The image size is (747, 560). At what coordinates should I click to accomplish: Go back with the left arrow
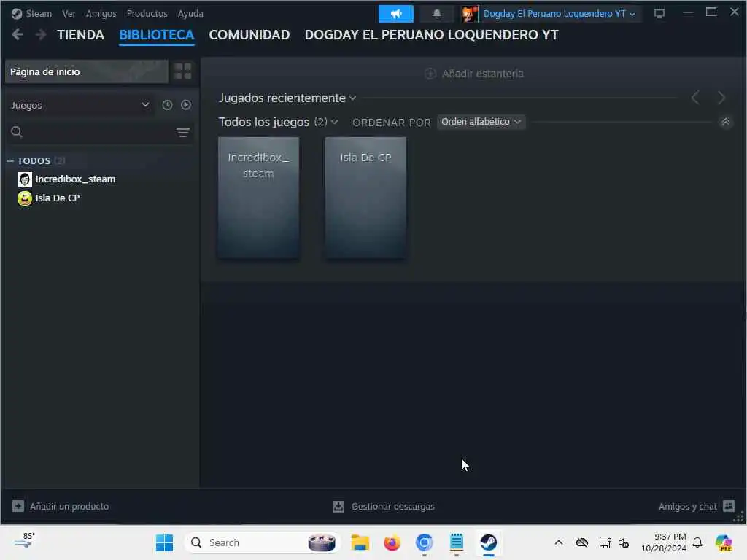[x=18, y=34]
